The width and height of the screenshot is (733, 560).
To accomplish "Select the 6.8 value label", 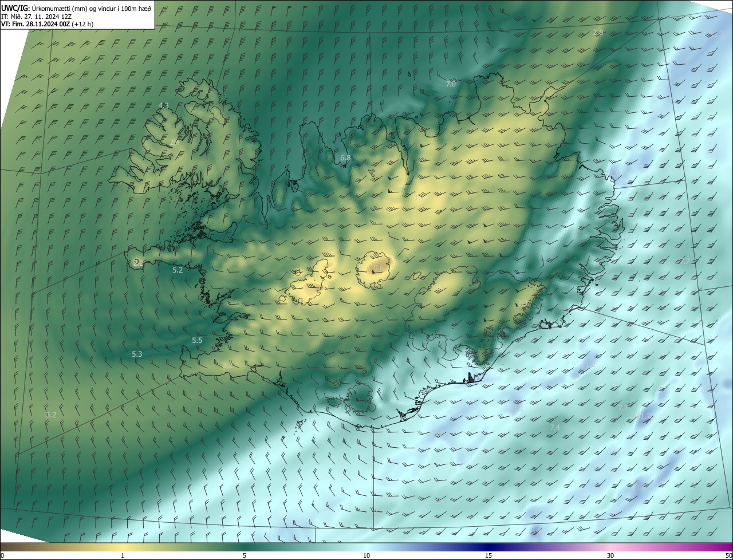I will pos(345,157).
